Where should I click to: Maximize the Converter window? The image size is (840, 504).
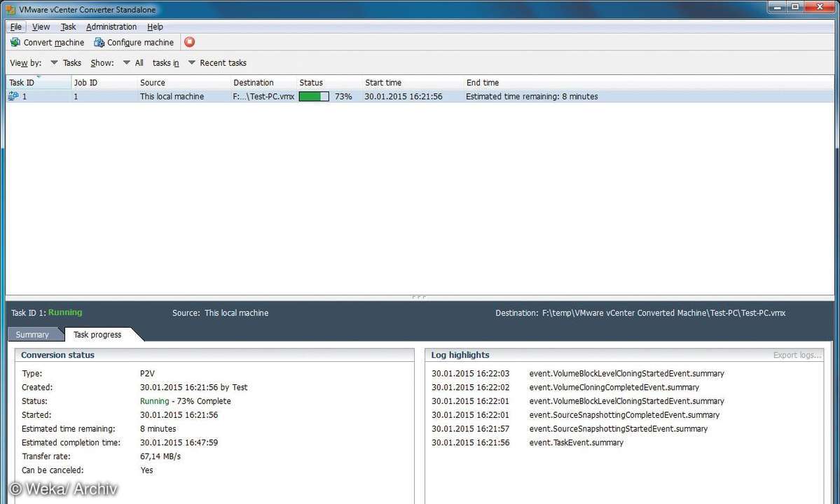[x=796, y=6]
